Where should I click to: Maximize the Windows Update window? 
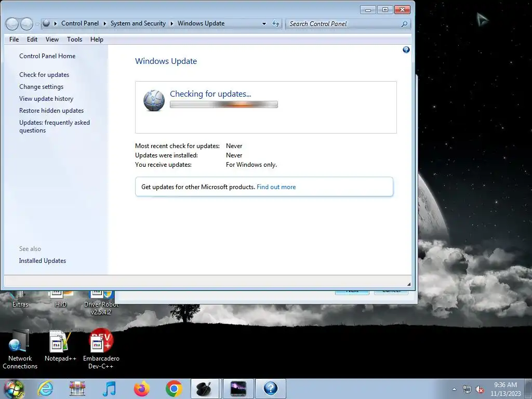385,10
